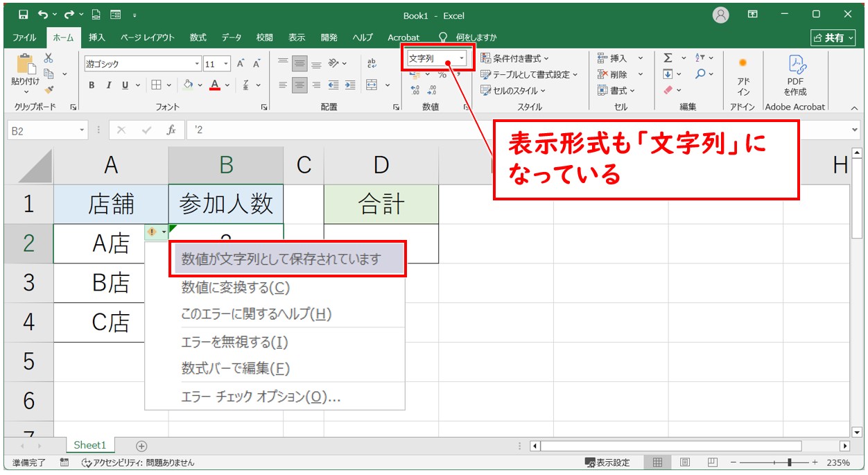Click the AutoSum sigma icon
The image size is (868, 475).
[x=668, y=58]
